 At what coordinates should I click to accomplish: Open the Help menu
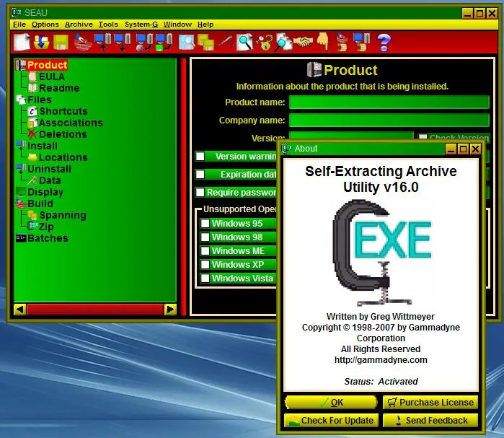pos(205,25)
